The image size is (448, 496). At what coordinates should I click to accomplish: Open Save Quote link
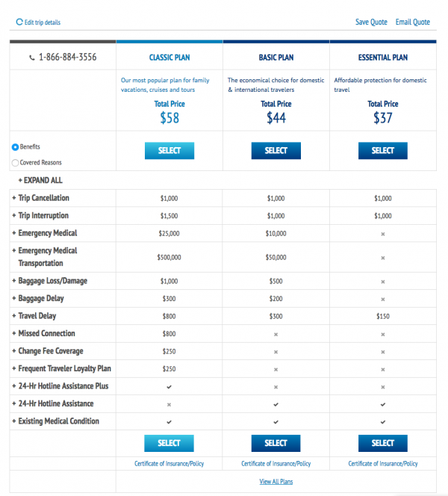[x=371, y=22]
